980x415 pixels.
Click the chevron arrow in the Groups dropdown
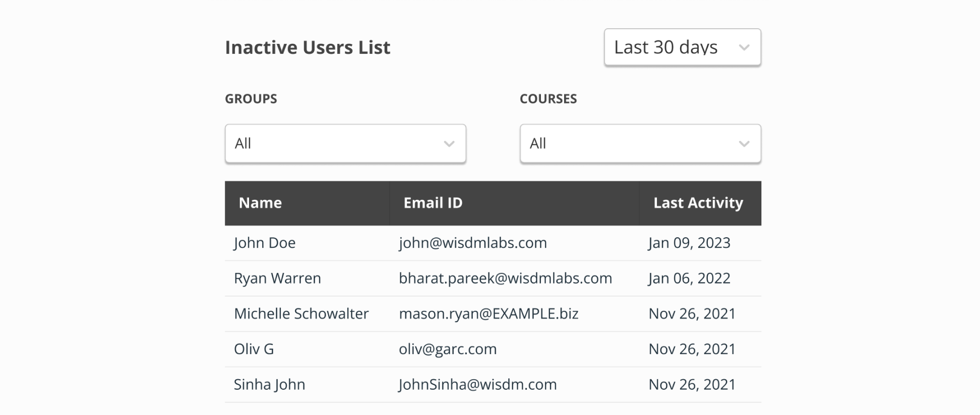coord(449,144)
